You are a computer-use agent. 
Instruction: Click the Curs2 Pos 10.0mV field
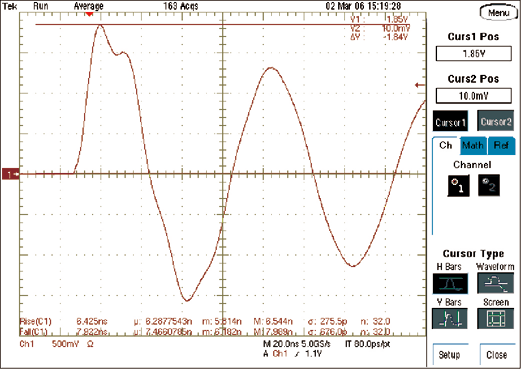(474, 96)
